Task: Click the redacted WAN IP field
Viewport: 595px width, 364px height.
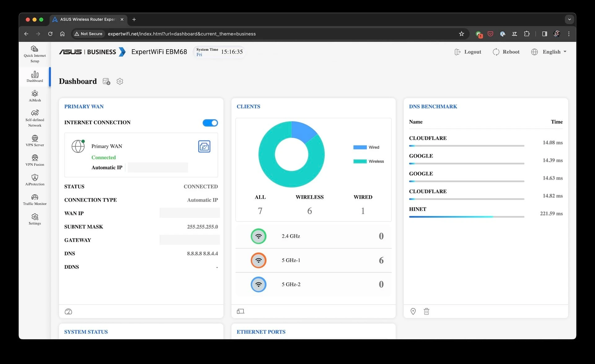Action: pyautogui.click(x=189, y=213)
